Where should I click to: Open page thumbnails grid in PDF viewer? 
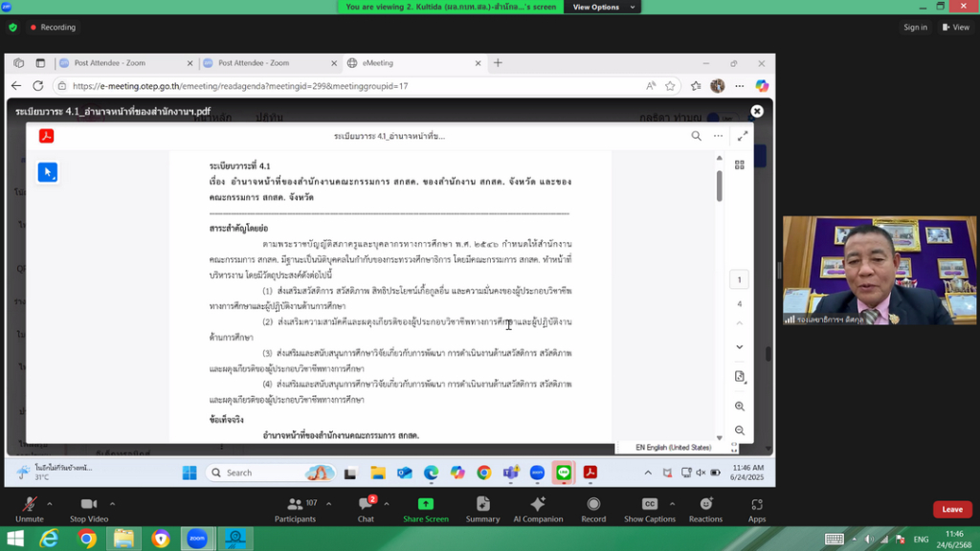740,165
